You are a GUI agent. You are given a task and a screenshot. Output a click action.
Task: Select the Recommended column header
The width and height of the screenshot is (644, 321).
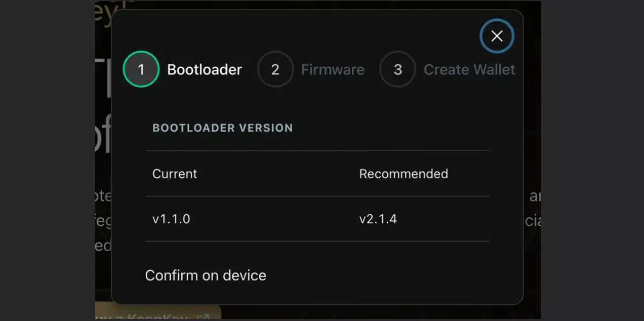coord(404,174)
